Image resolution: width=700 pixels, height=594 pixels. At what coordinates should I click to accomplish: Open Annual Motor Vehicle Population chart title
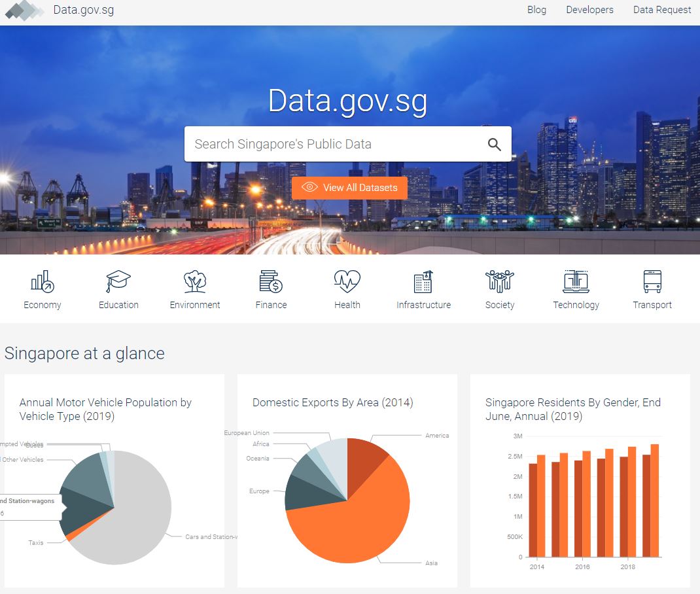[x=105, y=410]
